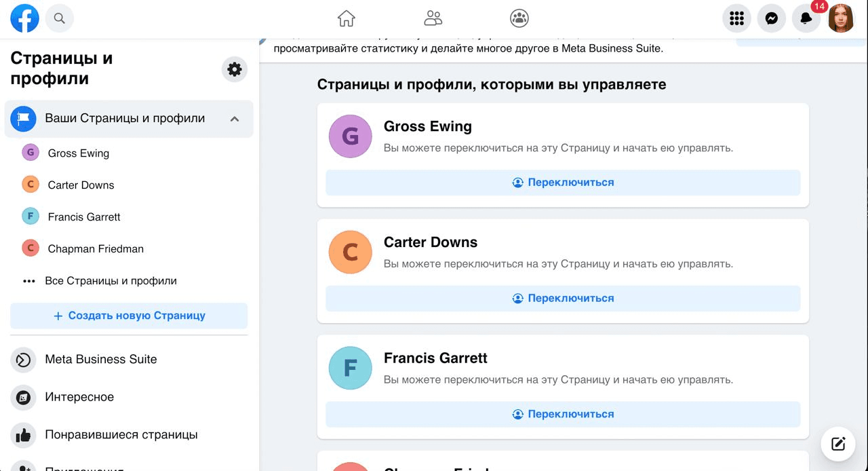Click the heading Страницы и профили, которыми вы управляете
The image size is (868, 471).
[492, 85]
